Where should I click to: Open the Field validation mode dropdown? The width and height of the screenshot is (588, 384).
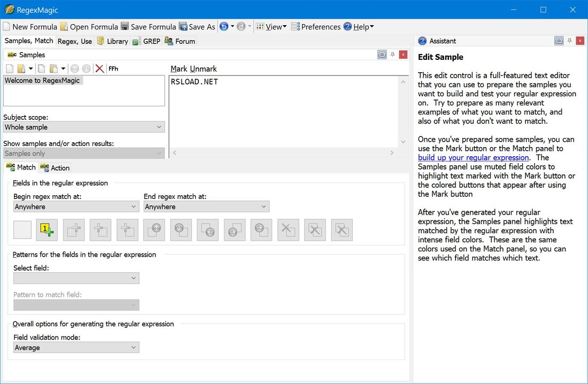tap(134, 347)
